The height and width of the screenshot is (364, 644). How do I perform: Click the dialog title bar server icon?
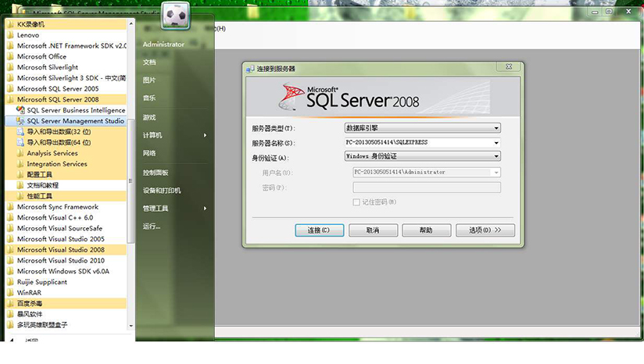tap(250, 69)
